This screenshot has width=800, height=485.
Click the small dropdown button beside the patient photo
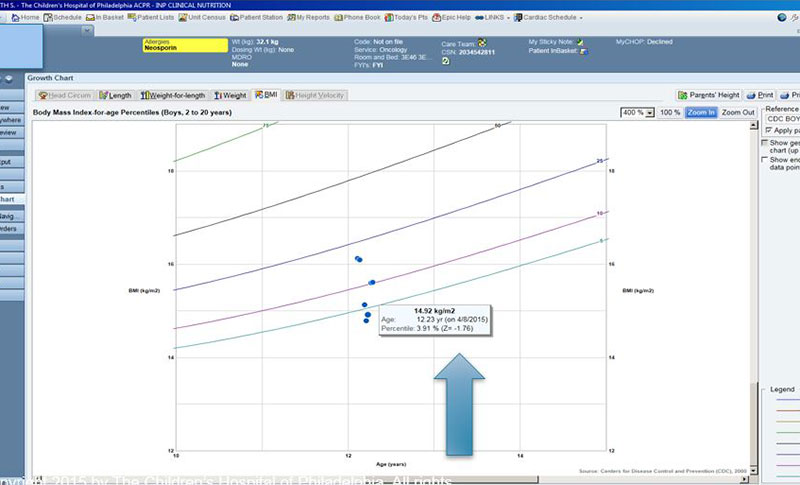tap(87, 31)
